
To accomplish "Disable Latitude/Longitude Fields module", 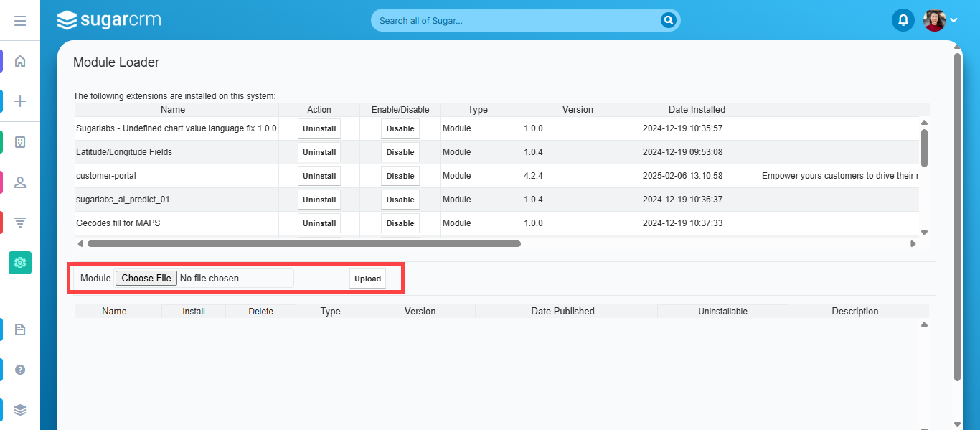I will click(x=400, y=152).
